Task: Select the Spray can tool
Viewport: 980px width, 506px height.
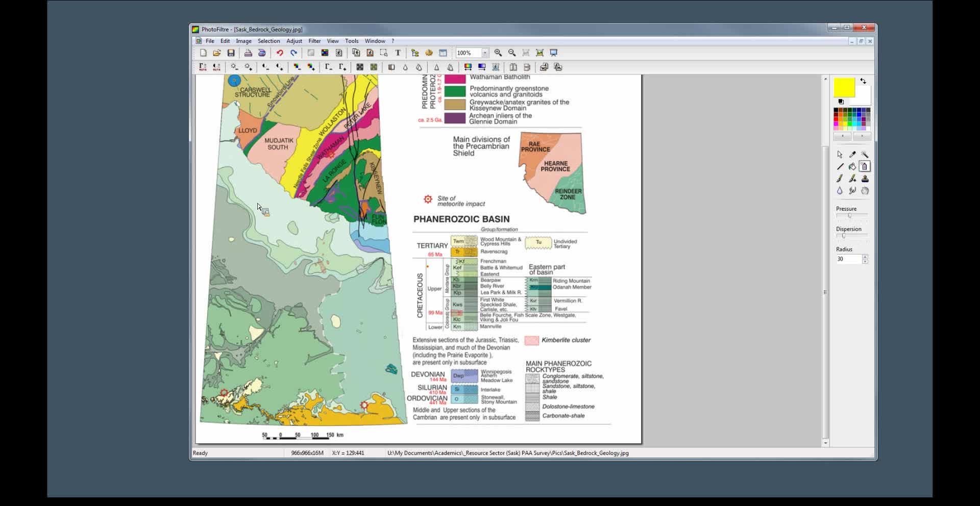Action: pyautogui.click(x=864, y=167)
